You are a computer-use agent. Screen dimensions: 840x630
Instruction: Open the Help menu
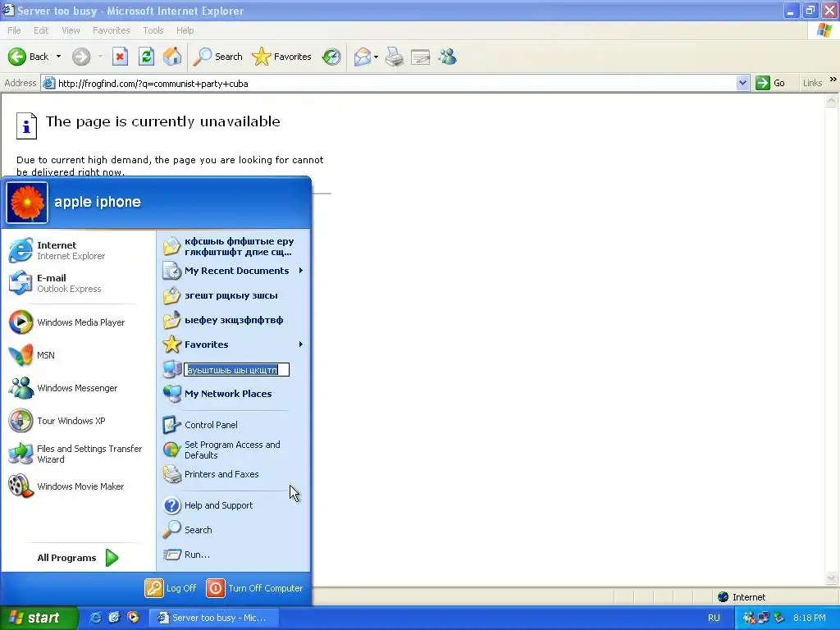[185, 30]
